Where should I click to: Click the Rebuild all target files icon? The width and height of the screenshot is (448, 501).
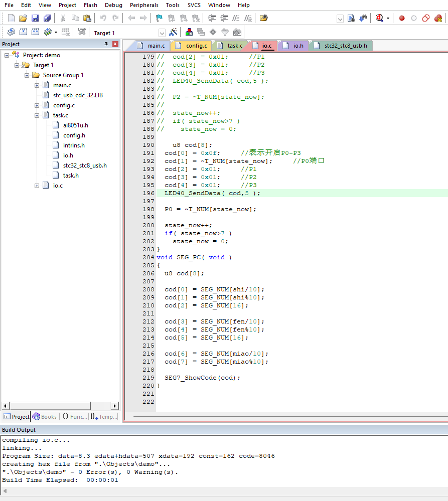point(36,32)
